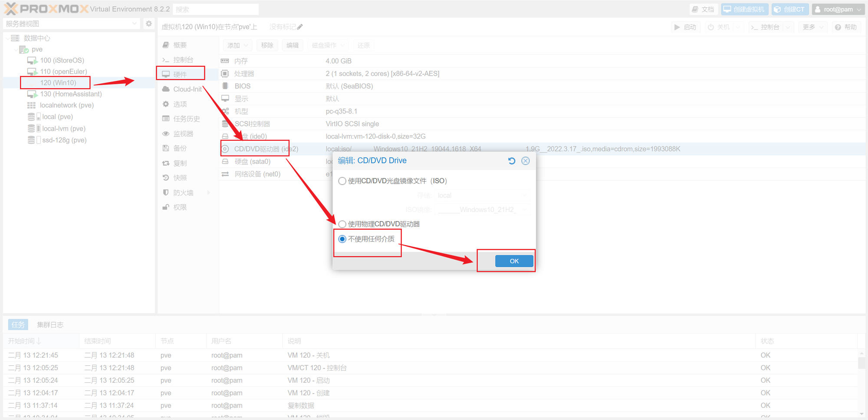This screenshot has height=420, width=868.
Task: Click the gear icon beside server view
Action: (149, 23)
